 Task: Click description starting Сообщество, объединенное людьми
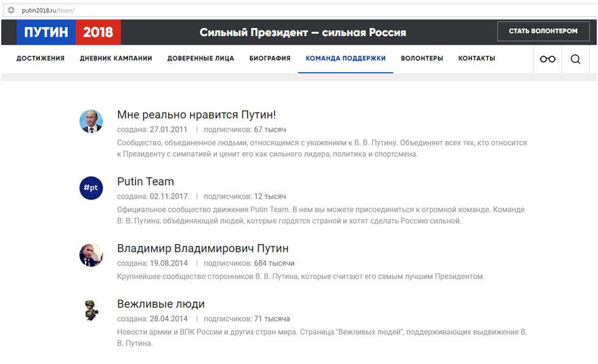point(322,148)
